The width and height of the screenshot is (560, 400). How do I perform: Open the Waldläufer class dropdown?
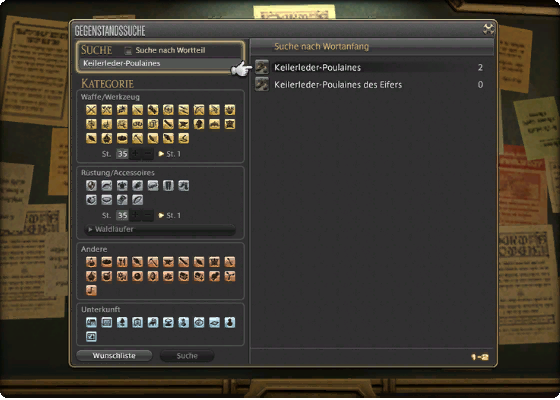point(160,230)
